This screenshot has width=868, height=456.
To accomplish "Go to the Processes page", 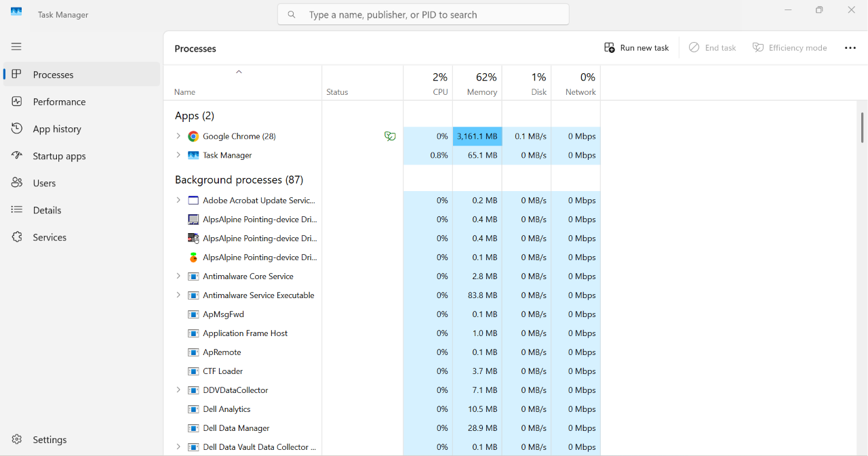I will 82,75.
